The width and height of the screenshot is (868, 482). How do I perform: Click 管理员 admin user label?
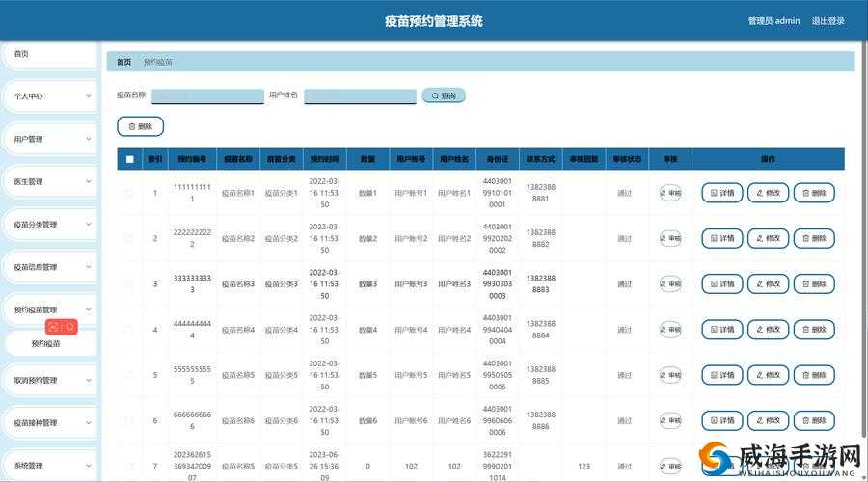click(x=773, y=21)
